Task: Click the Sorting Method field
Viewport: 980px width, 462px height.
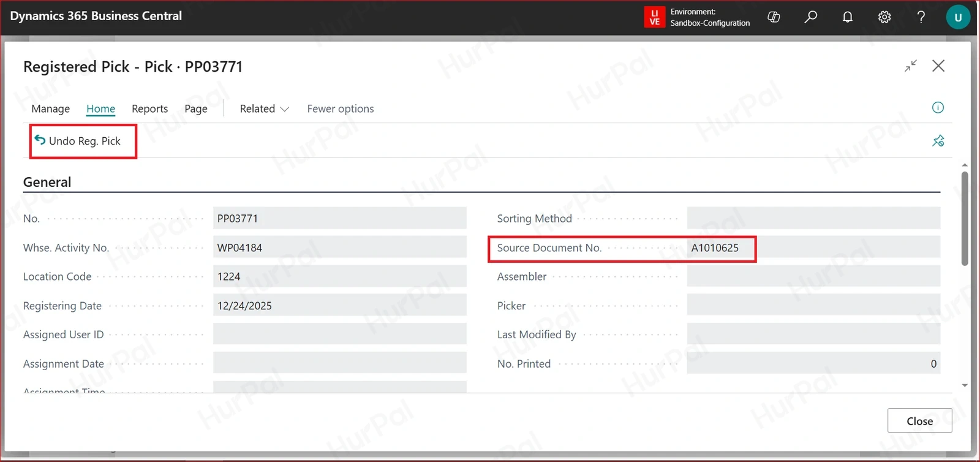Action: [813, 218]
